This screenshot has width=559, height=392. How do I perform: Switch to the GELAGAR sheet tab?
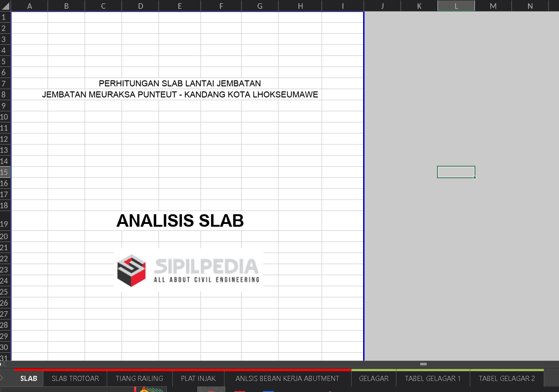[x=374, y=379]
